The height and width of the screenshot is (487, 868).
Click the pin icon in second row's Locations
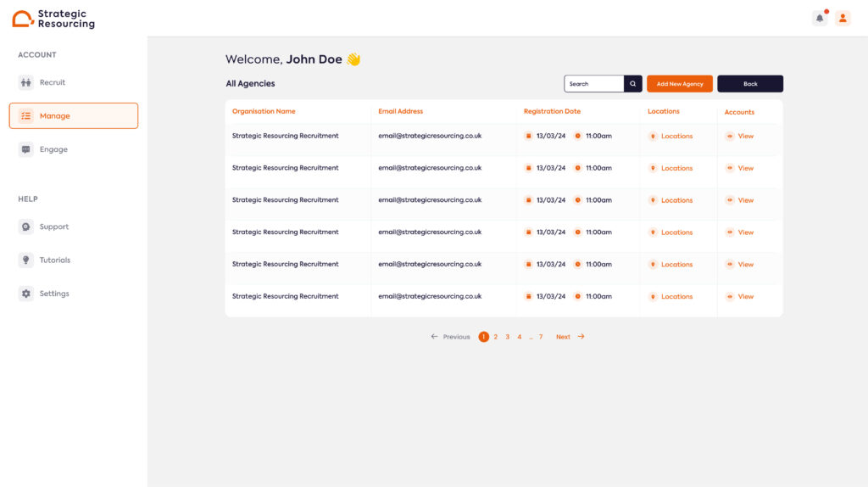653,169
